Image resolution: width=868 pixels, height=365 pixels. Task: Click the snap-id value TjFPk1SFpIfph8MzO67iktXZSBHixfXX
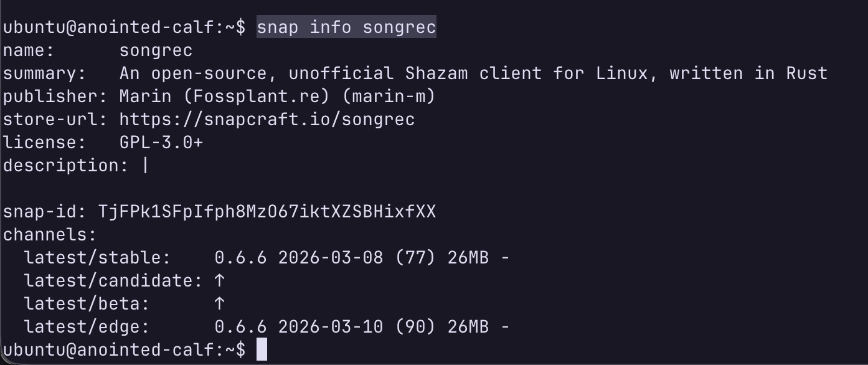point(267,212)
